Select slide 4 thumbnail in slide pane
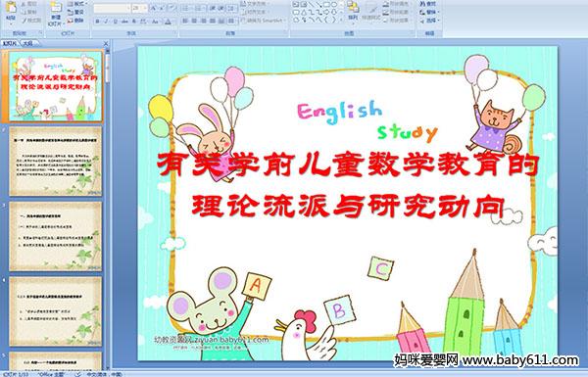 [x=56, y=311]
